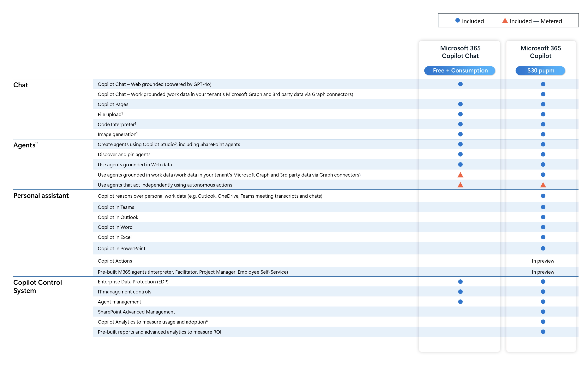Click the Enterprise Data Protection (EDP) row label
Screen dimensions: 588x366
click(133, 282)
